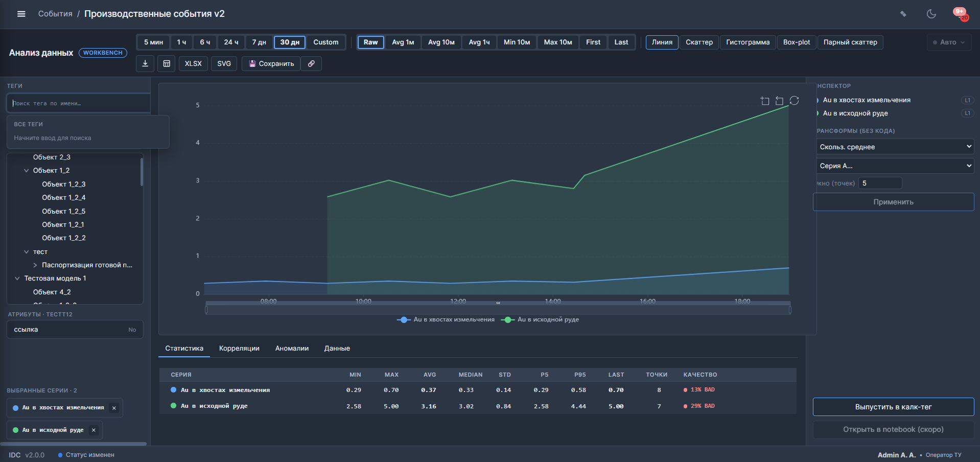
Task: Open notifications with red badge
Action: click(x=960, y=14)
